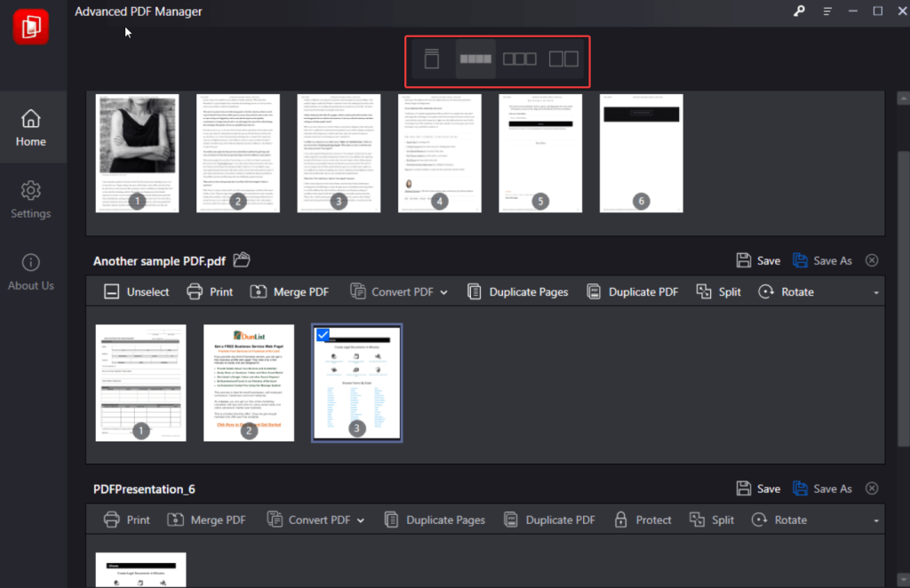Select first page thumbnail of PDFPresentation_6

tap(141, 570)
